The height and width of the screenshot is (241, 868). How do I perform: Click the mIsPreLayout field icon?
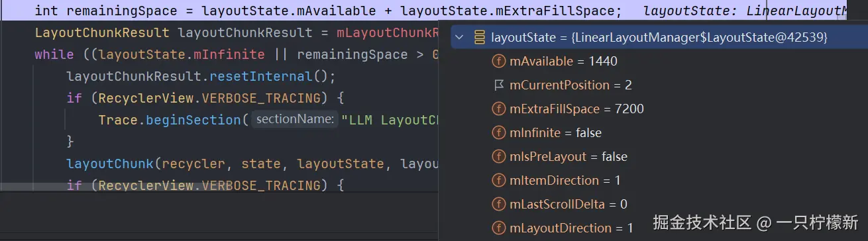pyautogui.click(x=498, y=157)
